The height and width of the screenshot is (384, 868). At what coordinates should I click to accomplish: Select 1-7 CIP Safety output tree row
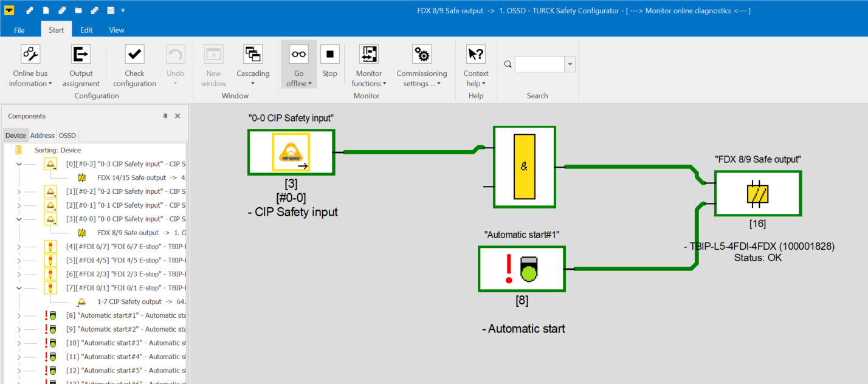click(142, 301)
